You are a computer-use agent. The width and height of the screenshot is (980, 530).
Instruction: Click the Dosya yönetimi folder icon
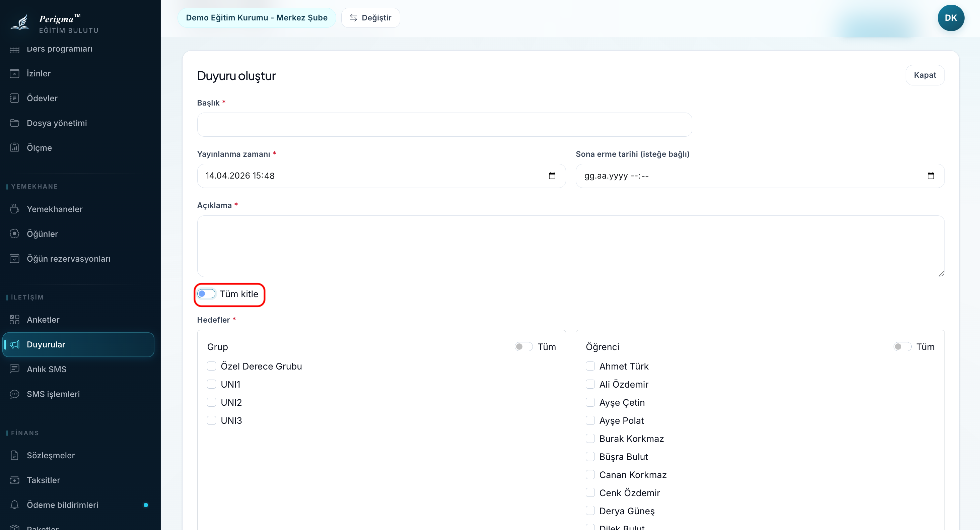tap(14, 123)
